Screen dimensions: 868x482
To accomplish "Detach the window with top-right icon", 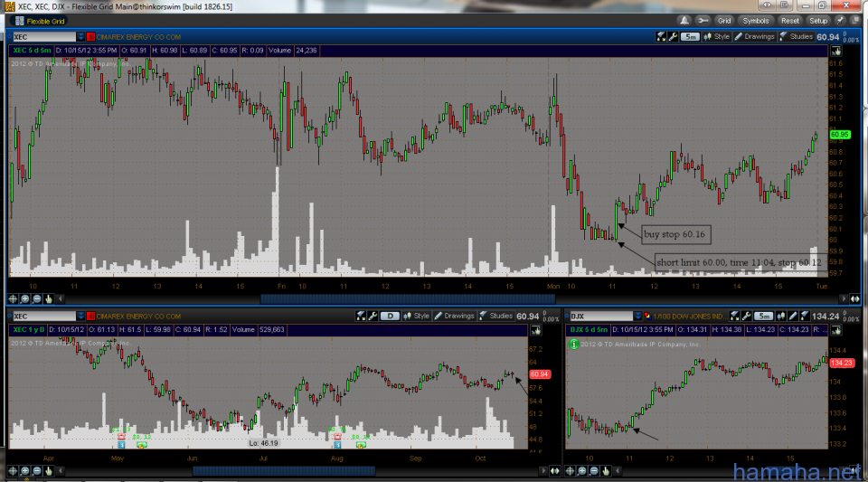I will [855, 21].
